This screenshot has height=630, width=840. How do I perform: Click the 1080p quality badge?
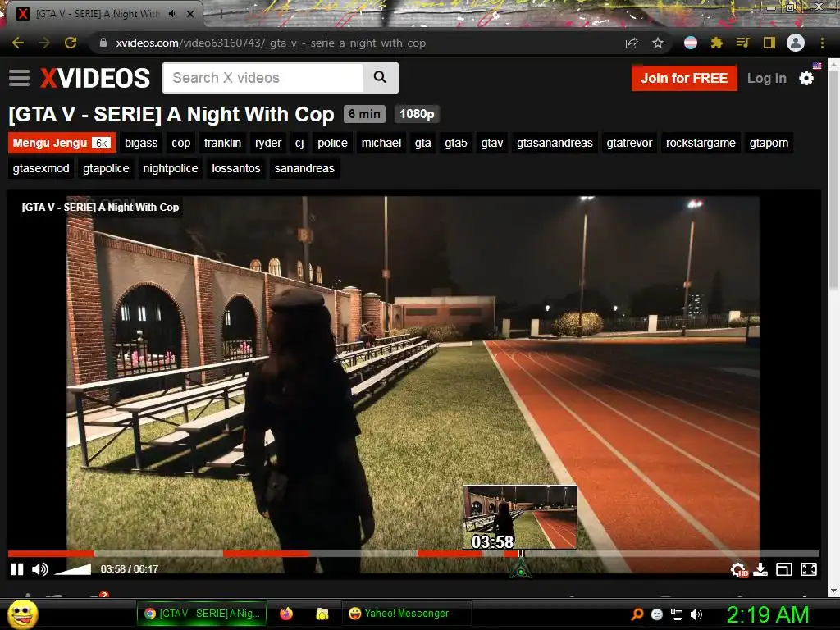tap(417, 114)
